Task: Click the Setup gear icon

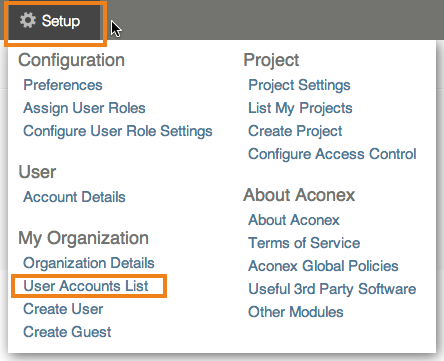Action: pyautogui.click(x=27, y=20)
